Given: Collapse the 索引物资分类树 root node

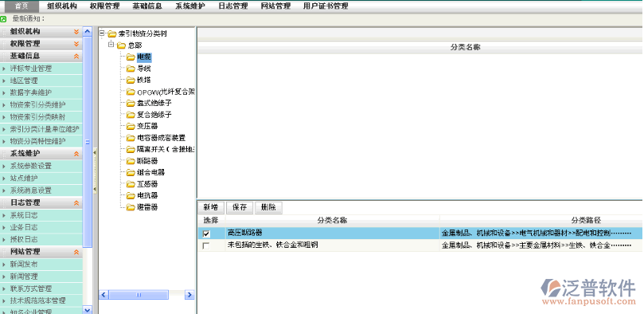Looking at the screenshot, I should (102, 33).
